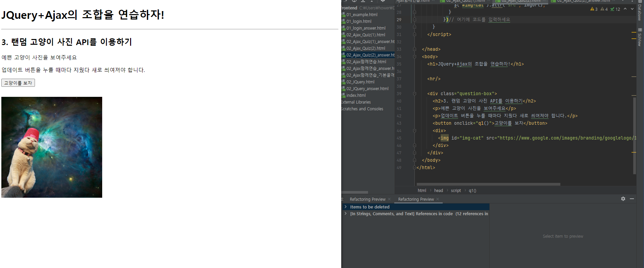644x268 pixels.
Task: Click the file icon beside 01_login.html
Action: [x=343, y=22]
